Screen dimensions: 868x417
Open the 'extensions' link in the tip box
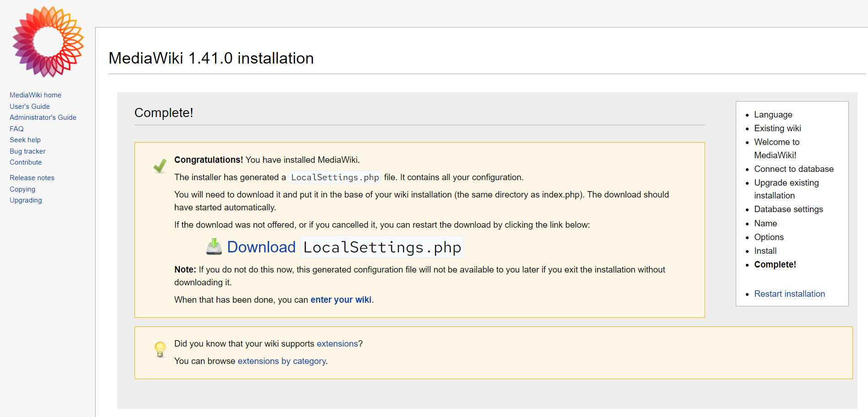337,344
